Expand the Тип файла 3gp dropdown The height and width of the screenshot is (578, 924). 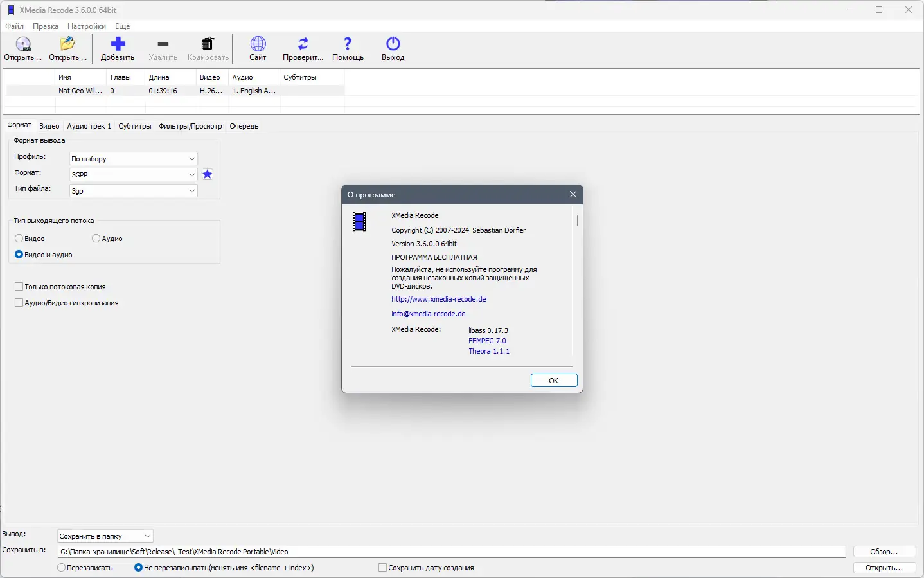(133, 191)
